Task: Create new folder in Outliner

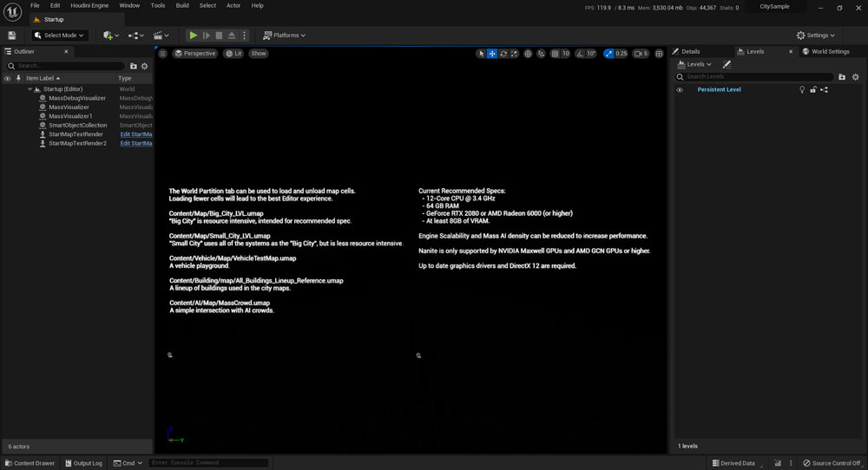Action: [134, 66]
